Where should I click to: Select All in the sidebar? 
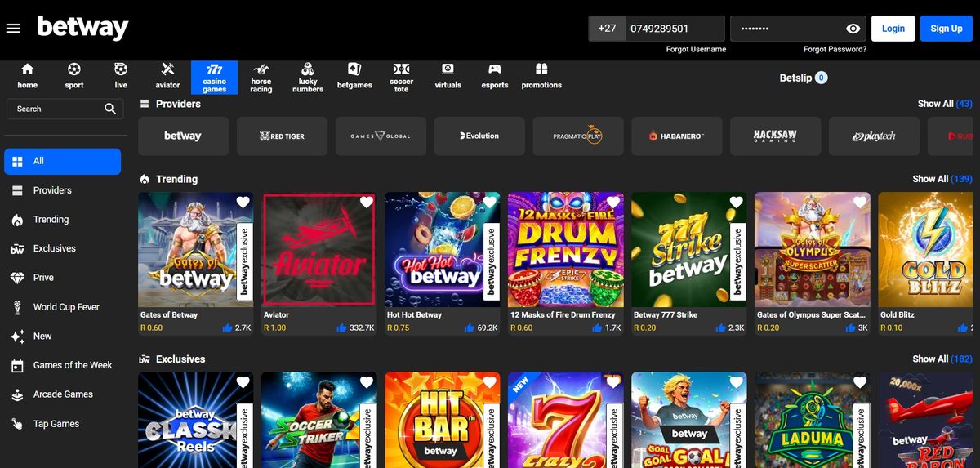pyautogui.click(x=62, y=162)
